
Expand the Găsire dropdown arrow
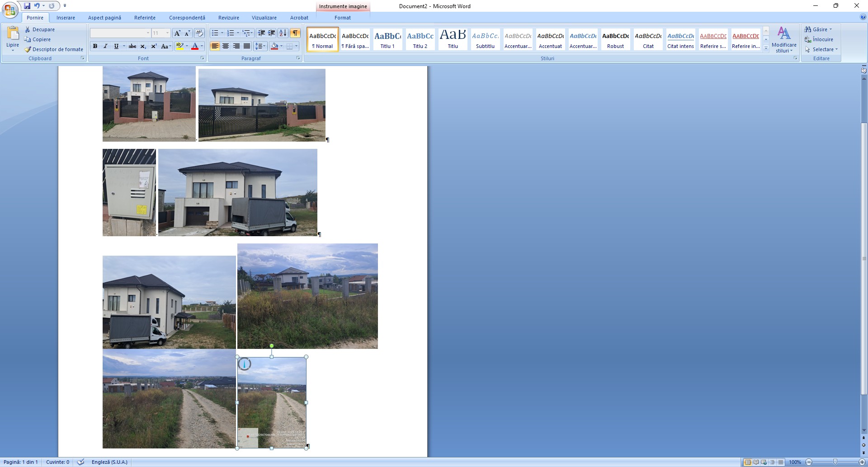(x=830, y=29)
